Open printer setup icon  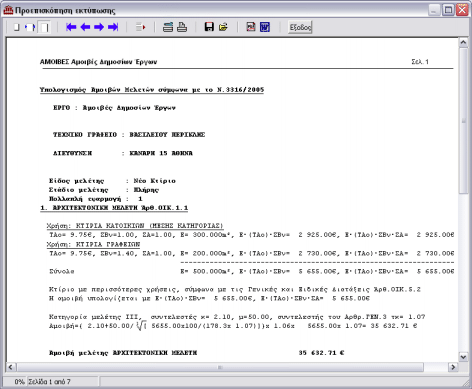168,27
